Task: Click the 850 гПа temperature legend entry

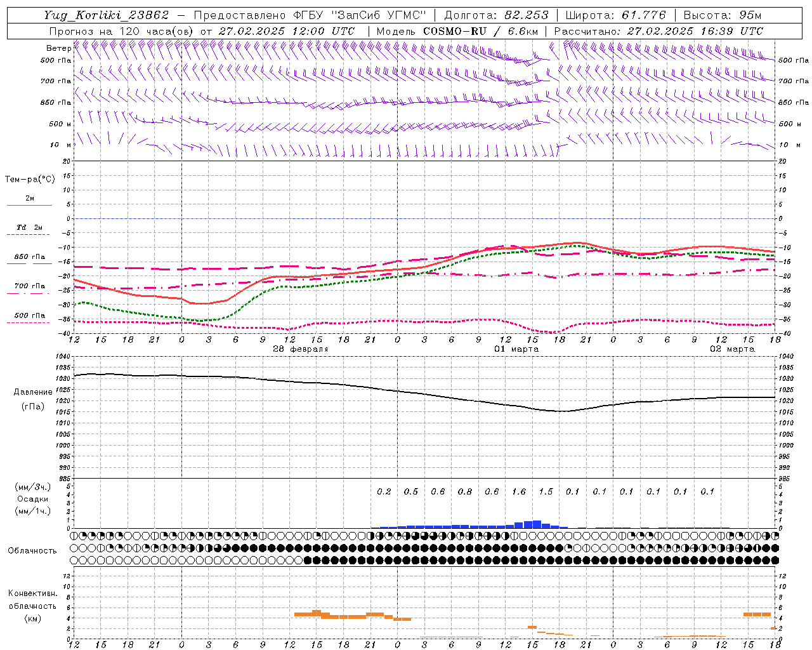Action: (x=30, y=257)
